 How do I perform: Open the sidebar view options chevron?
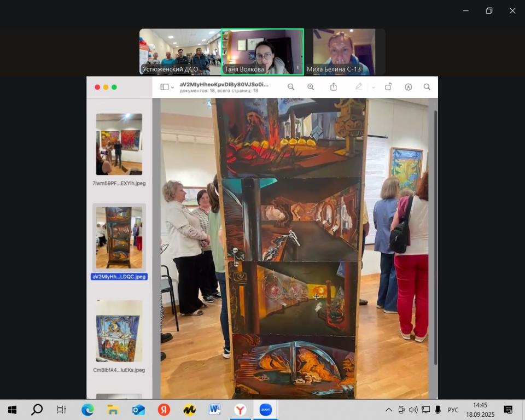[172, 87]
